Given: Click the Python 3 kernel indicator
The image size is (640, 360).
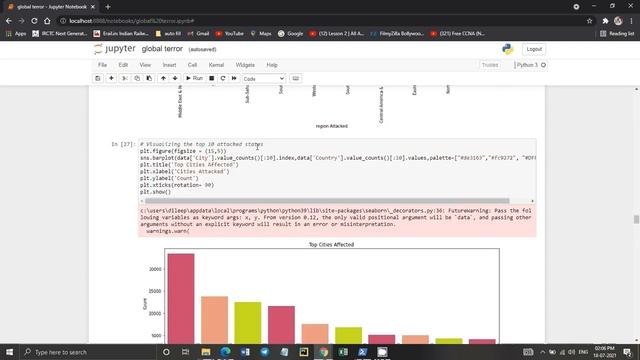Looking at the screenshot, I should tap(530, 65).
